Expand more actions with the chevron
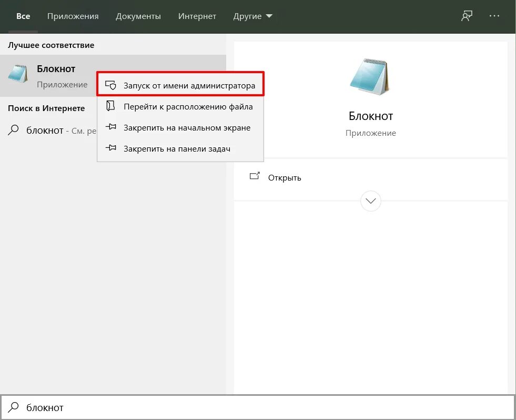This screenshot has height=420, width=516. tap(371, 201)
